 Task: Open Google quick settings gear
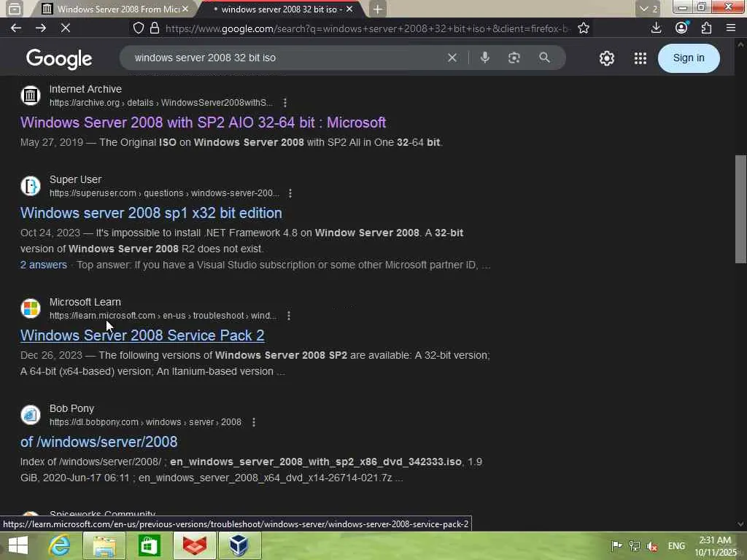pyautogui.click(x=606, y=58)
